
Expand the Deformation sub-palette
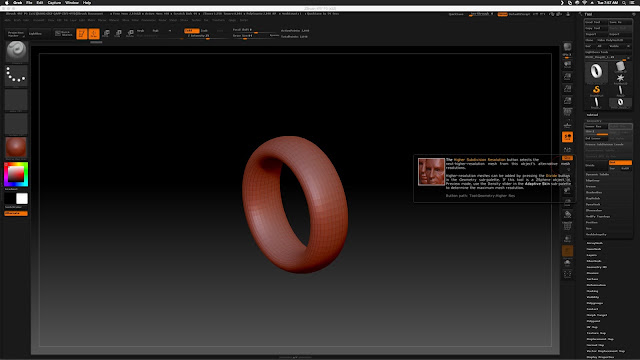[596, 285]
